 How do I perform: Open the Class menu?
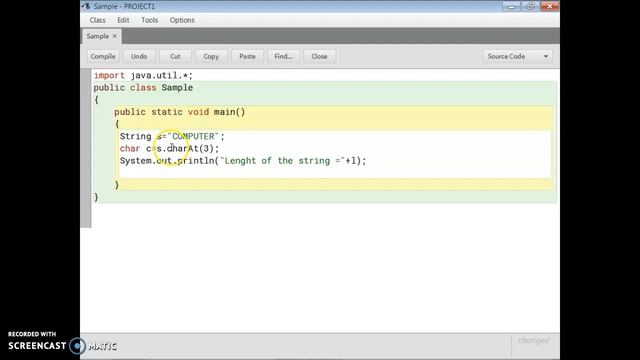coord(98,20)
